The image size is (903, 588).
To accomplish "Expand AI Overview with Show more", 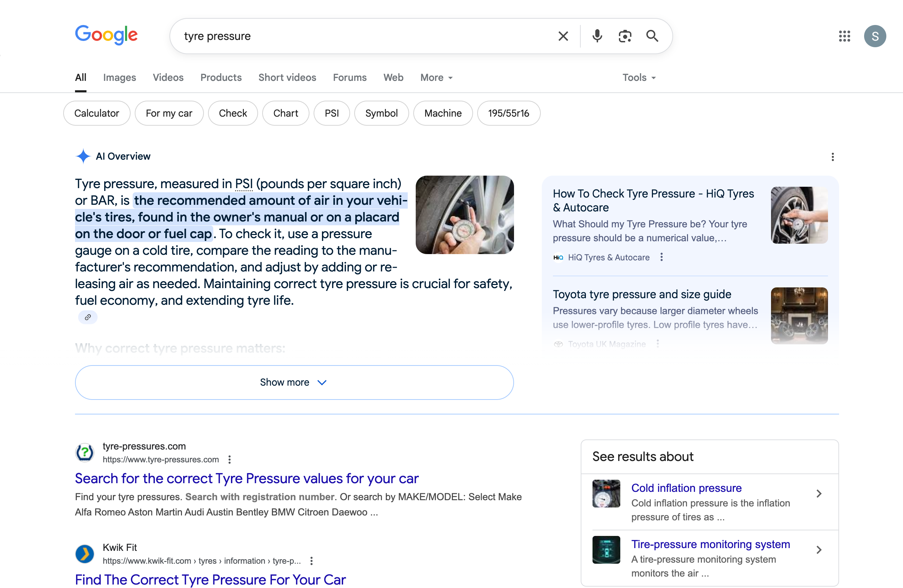I will [294, 382].
